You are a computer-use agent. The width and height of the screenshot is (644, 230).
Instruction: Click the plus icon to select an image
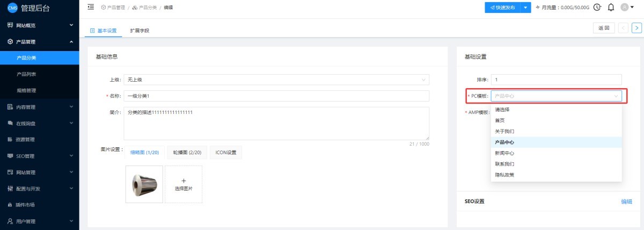[184, 181]
